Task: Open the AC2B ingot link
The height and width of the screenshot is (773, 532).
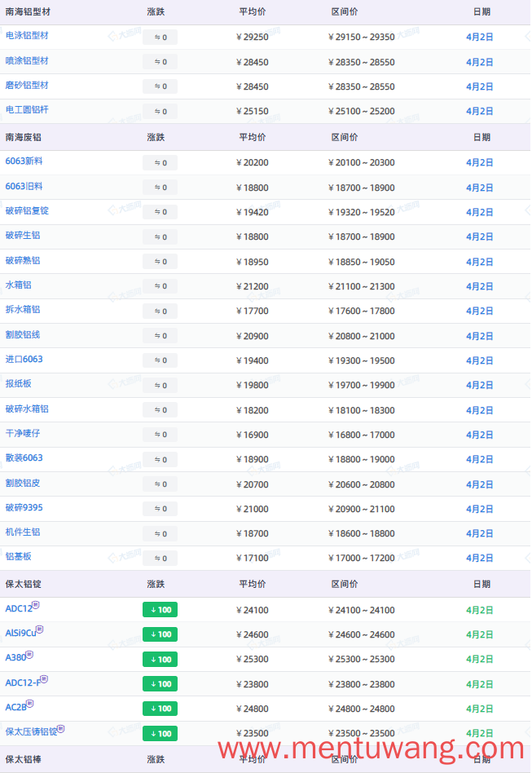Action: pos(15,708)
